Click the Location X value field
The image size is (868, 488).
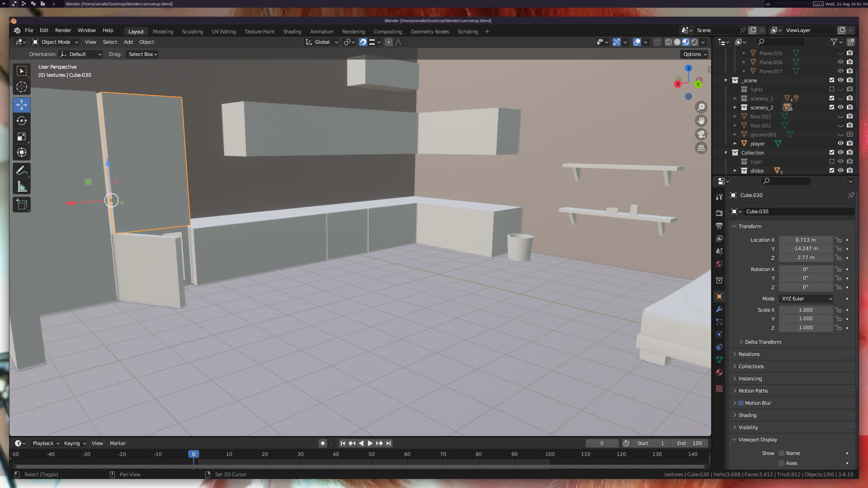(x=806, y=240)
